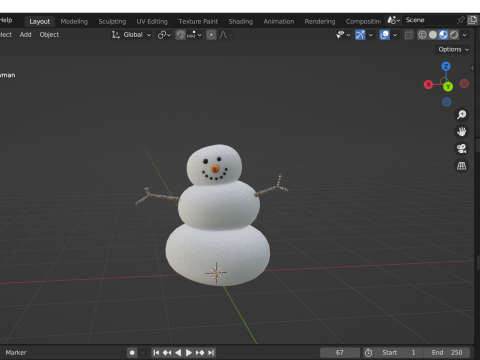
Task: Expand the overlays options arrow
Action: point(395,35)
